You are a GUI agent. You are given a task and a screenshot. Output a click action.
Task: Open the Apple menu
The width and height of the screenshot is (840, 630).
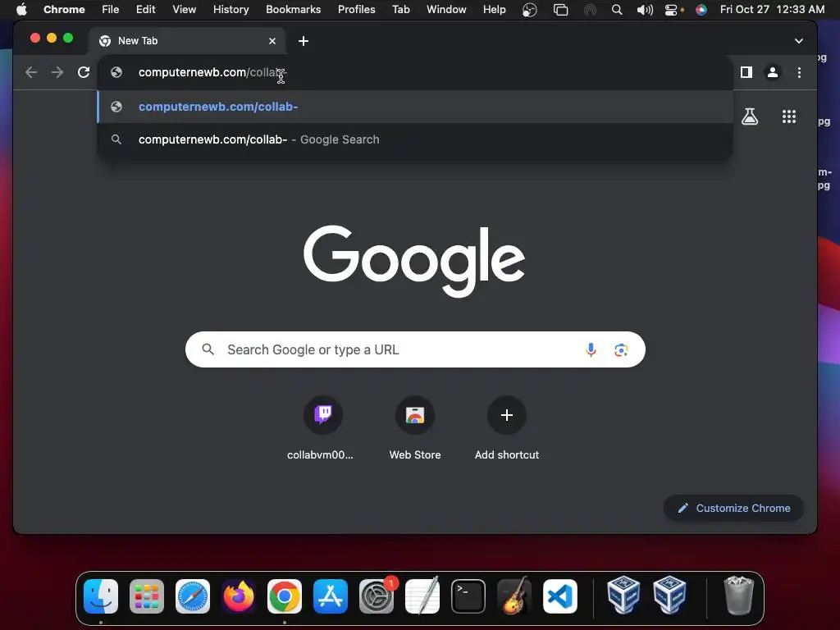(x=21, y=10)
